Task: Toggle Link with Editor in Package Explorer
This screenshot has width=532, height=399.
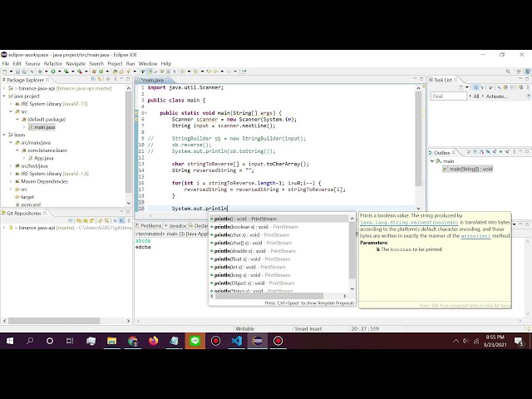Action: pyautogui.click(x=100, y=79)
